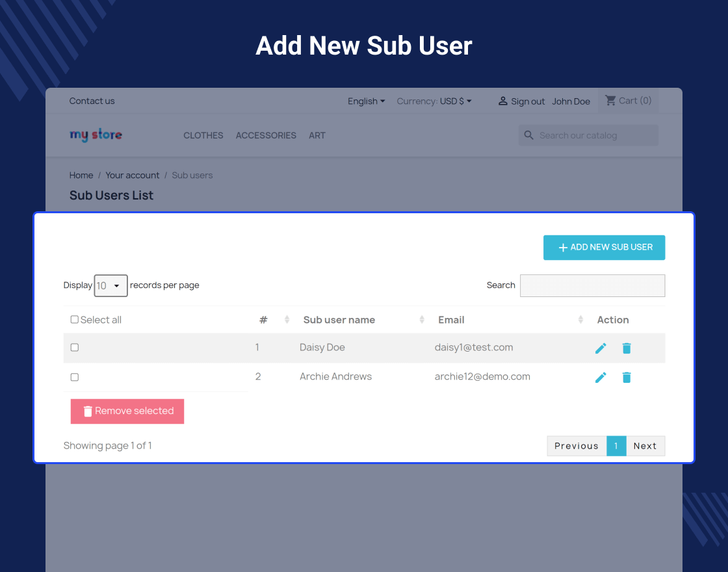This screenshot has width=728, height=572.
Task: Select the Daisy Doe name cell
Action: point(322,347)
